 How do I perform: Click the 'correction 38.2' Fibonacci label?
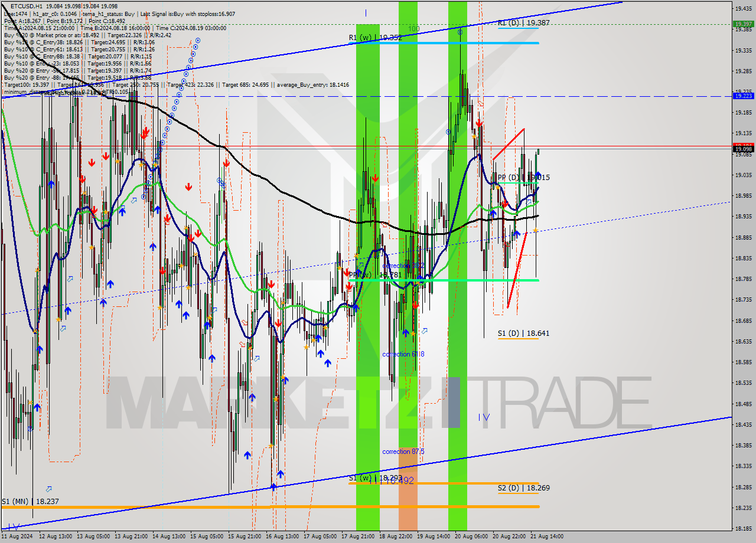pos(403,266)
